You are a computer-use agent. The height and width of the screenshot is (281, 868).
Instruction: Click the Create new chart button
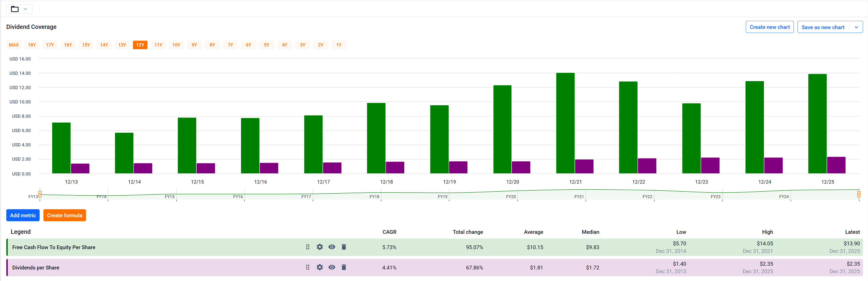tap(770, 27)
